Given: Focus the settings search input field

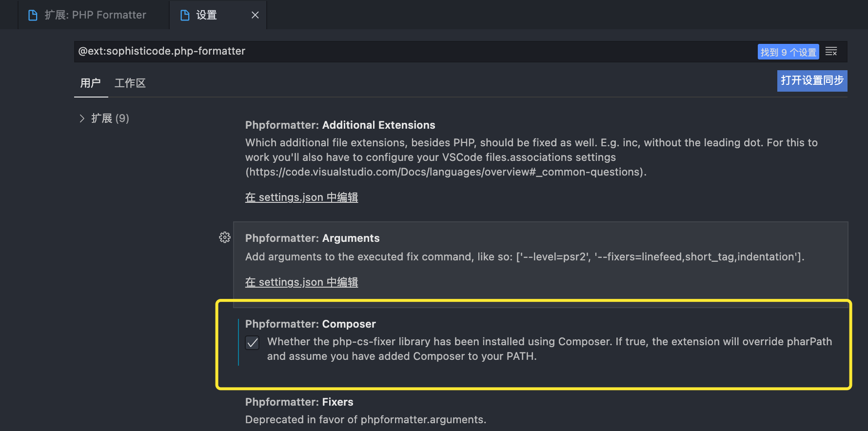Looking at the screenshot, I should pyautogui.click(x=390, y=51).
